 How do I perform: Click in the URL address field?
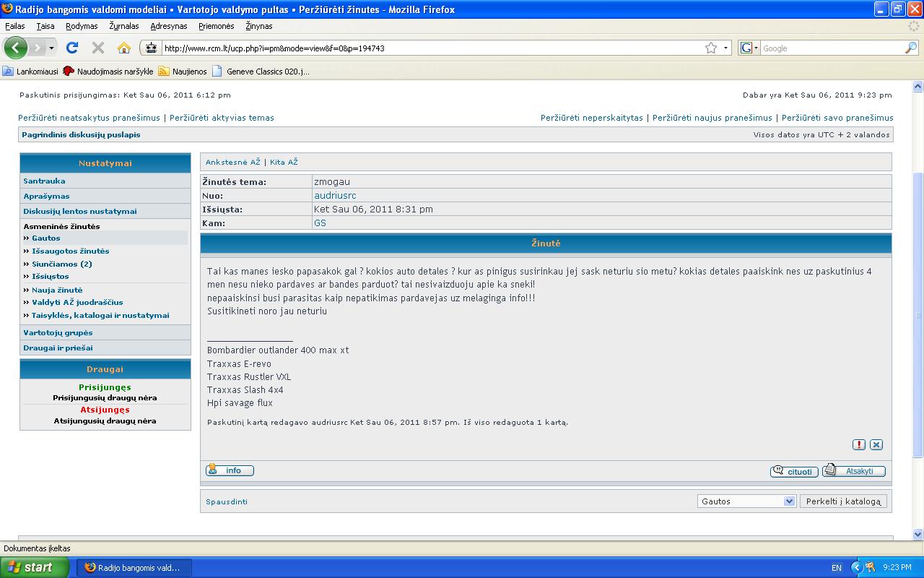point(426,48)
